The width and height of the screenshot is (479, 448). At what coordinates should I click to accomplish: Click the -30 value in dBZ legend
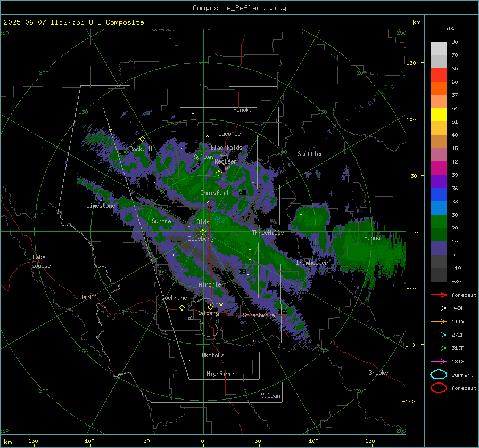point(456,281)
